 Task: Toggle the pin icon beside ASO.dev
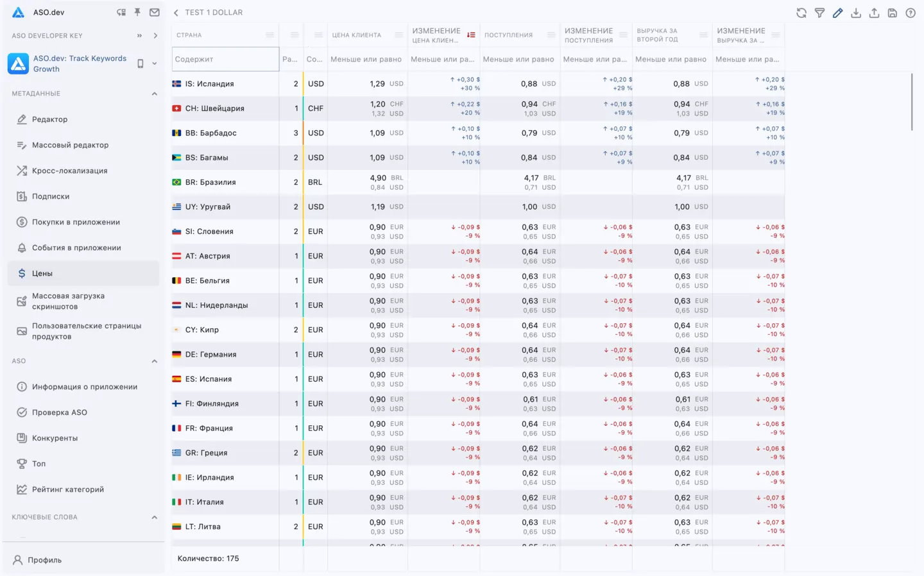[137, 12]
